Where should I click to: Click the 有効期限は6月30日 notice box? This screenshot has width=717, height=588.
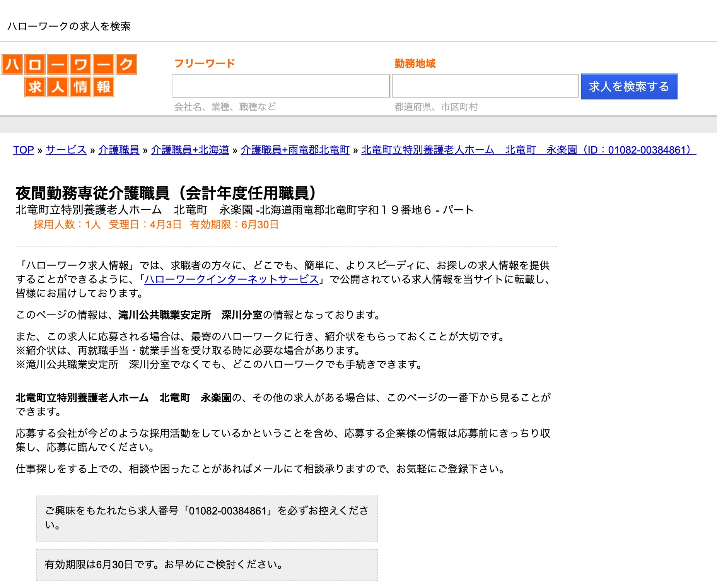tap(207, 564)
